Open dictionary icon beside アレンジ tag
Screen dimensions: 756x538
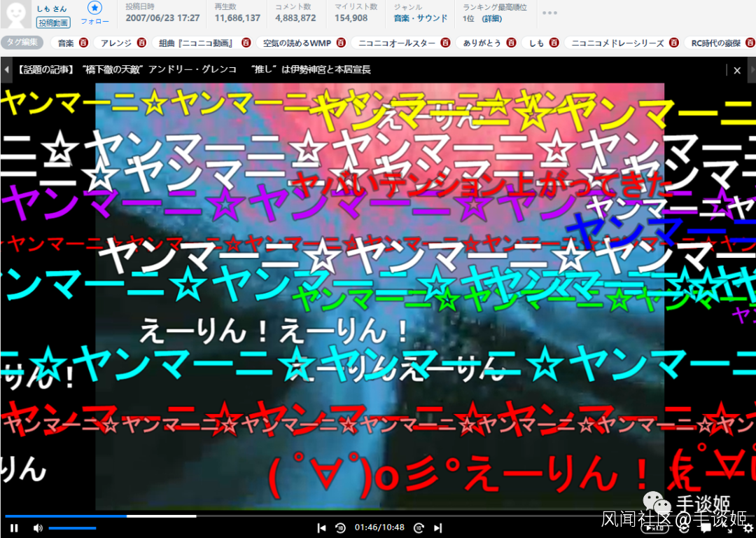point(141,43)
